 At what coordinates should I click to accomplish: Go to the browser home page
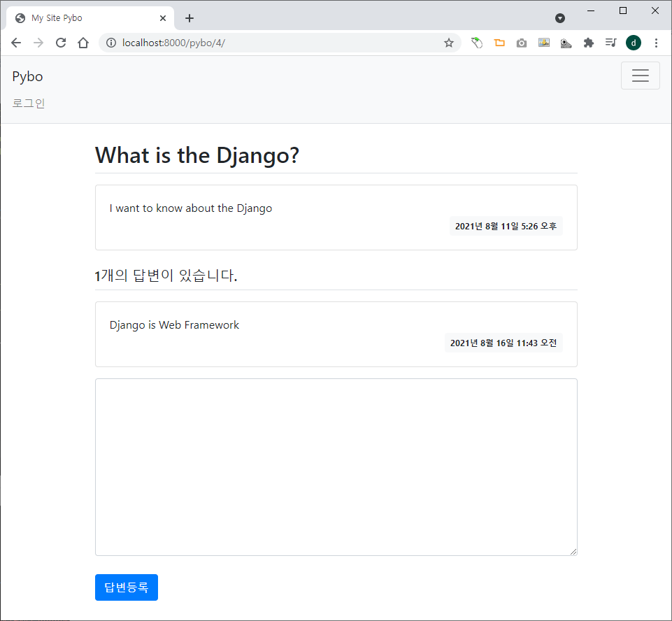[x=83, y=43]
